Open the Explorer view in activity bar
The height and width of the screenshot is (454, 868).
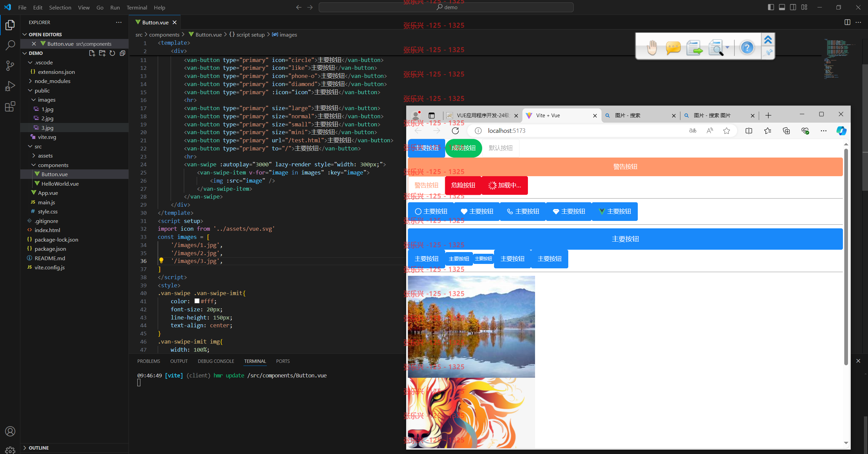pos(10,25)
